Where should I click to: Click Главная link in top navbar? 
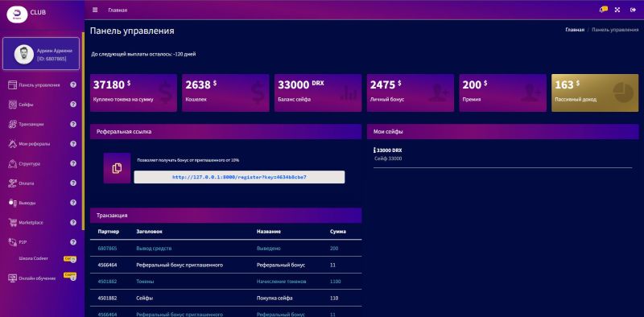(118, 10)
